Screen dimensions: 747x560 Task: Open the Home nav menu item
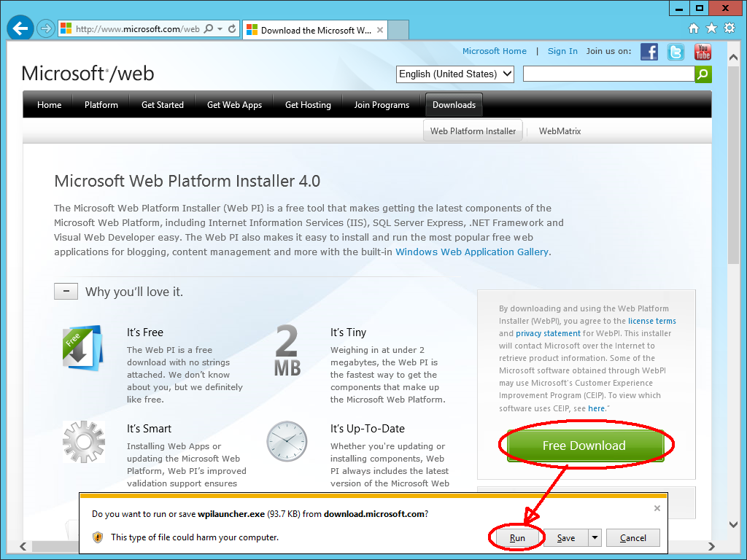point(49,105)
